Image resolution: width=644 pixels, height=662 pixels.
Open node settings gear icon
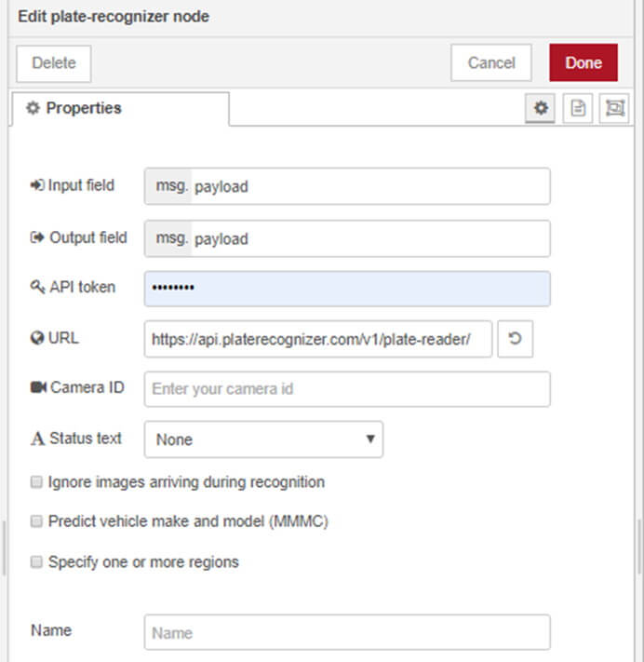click(x=540, y=108)
